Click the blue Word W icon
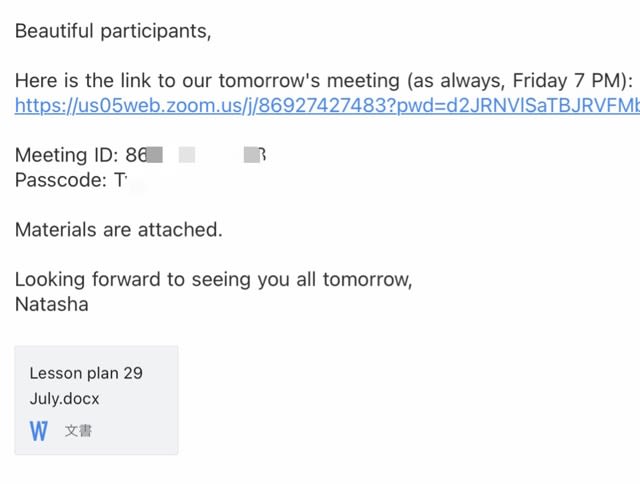The width and height of the screenshot is (640, 484). 39,431
